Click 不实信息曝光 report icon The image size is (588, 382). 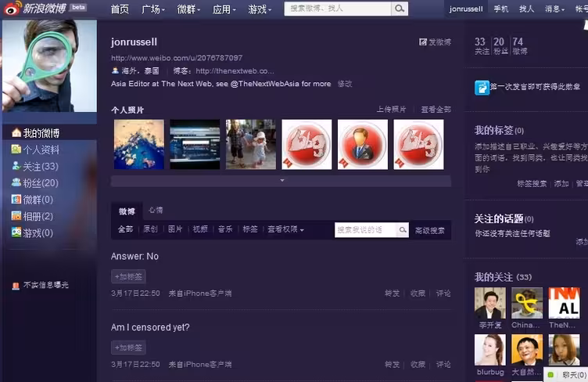(x=16, y=286)
